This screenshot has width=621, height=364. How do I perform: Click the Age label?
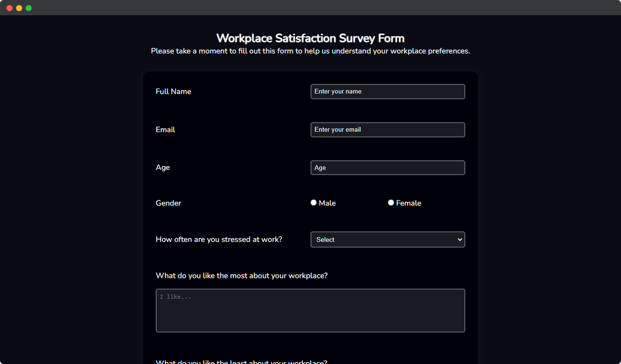[163, 167]
